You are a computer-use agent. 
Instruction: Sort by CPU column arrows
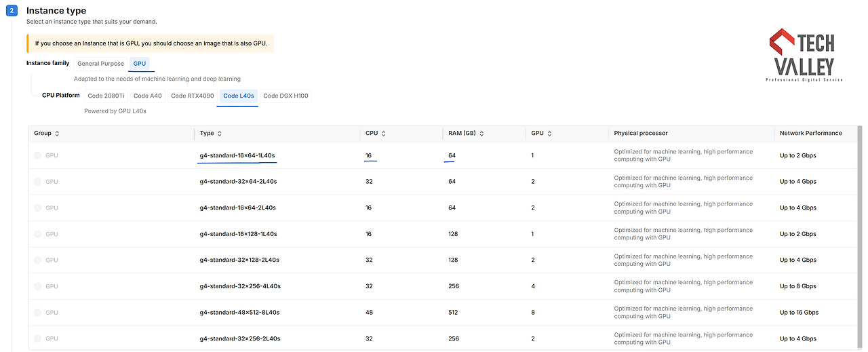tap(384, 134)
